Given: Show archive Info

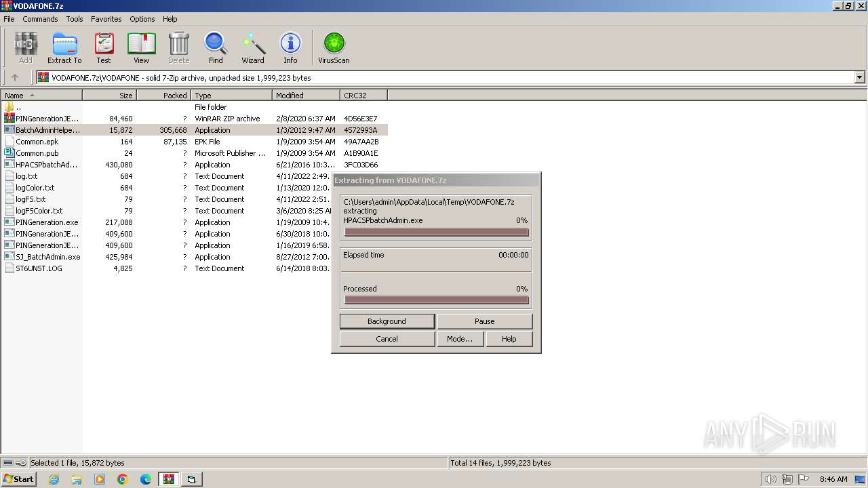Looking at the screenshot, I should pos(290,47).
